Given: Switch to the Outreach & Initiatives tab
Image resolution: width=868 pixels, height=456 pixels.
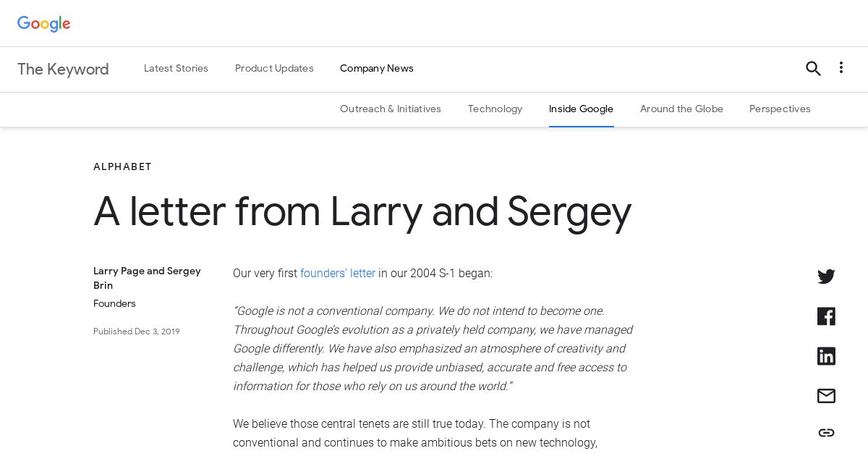Looking at the screenshot, I should coord(391,109).
